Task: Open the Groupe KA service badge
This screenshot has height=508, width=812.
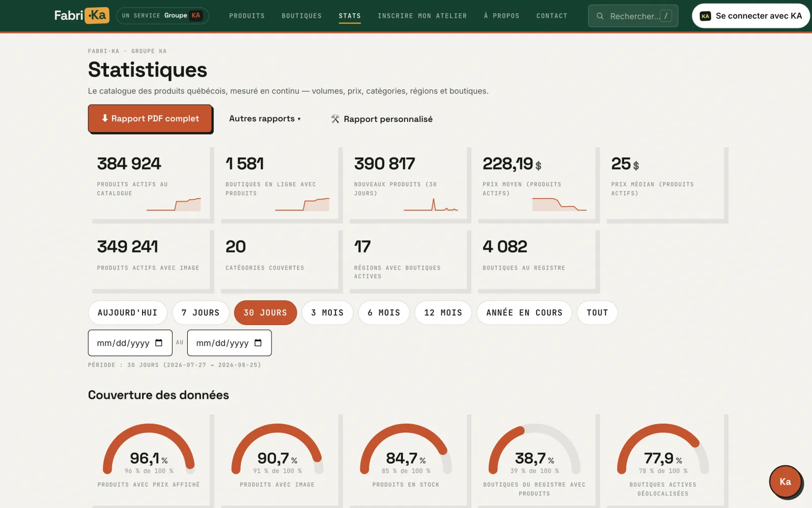Action: (162, 16)
